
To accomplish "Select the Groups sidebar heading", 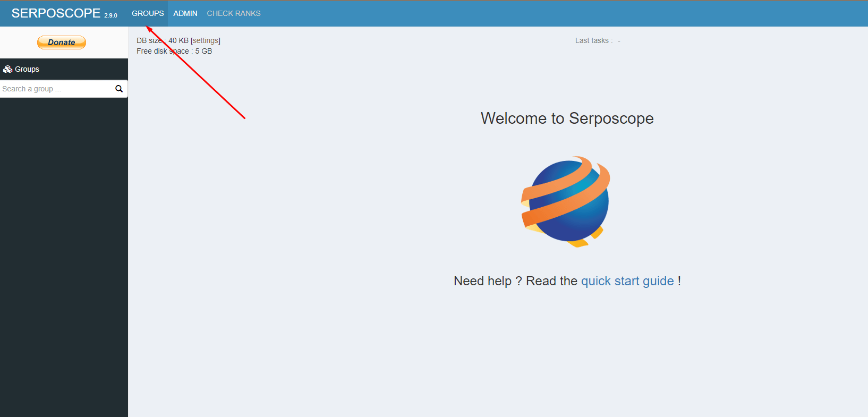I will point(27,69).
